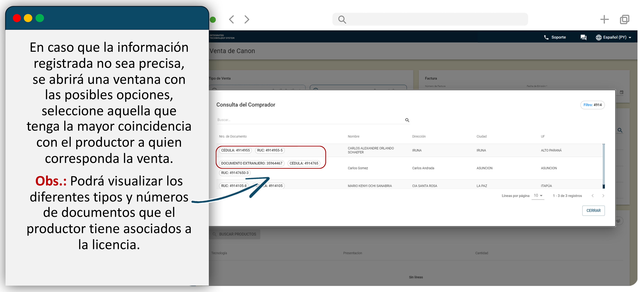Click the browser back arrow
Viewport: 644px width, 292px height.
(x=231, y=19)
